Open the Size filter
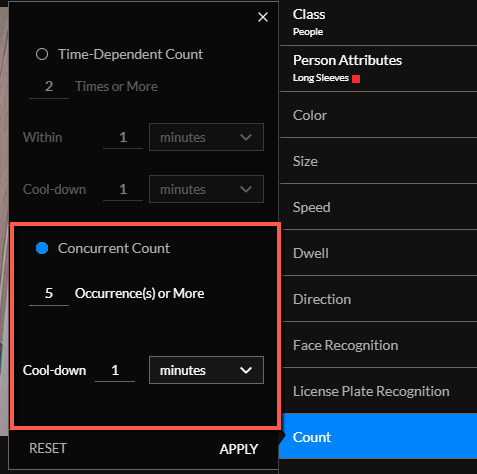477x474 pixels. (378, 161)
